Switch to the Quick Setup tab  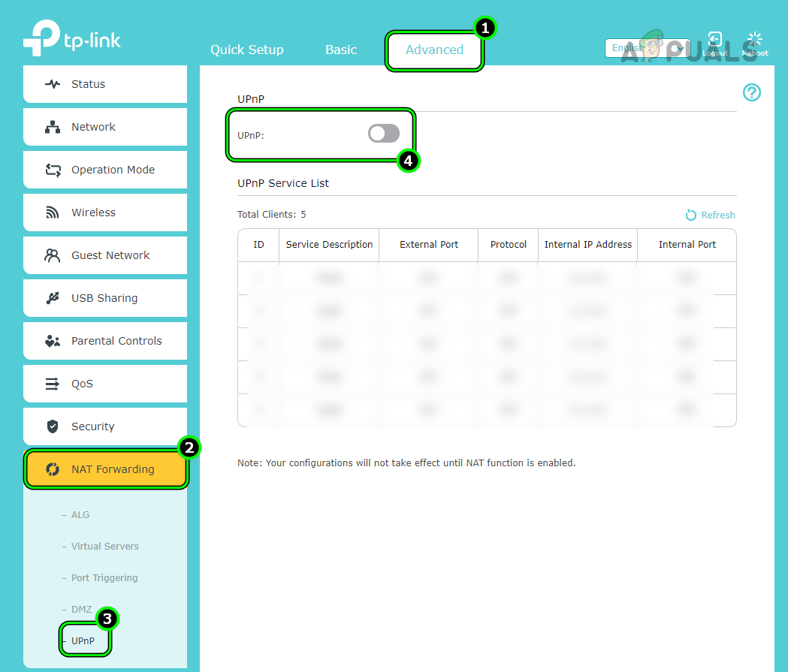point(246,50)
